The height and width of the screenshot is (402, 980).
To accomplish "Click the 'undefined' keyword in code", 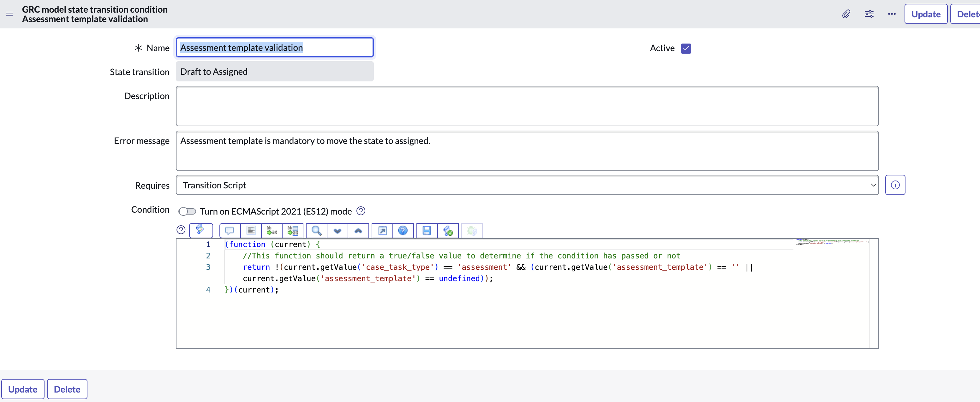I will [x=459, y=278].
